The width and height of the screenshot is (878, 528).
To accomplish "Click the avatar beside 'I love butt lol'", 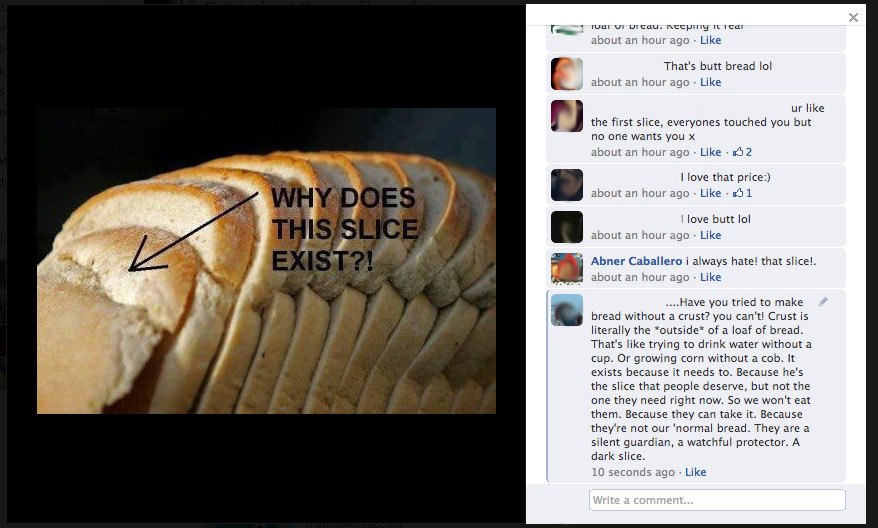I will click(567, 227).
